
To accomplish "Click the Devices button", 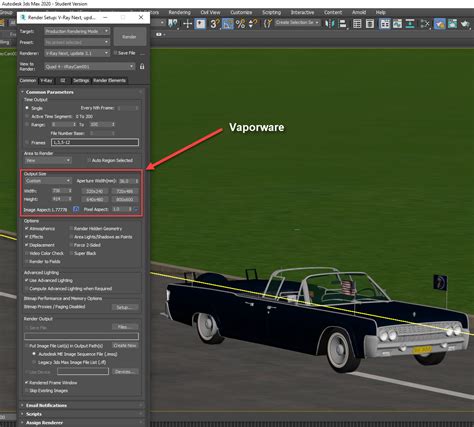I will tap(125, 371).
